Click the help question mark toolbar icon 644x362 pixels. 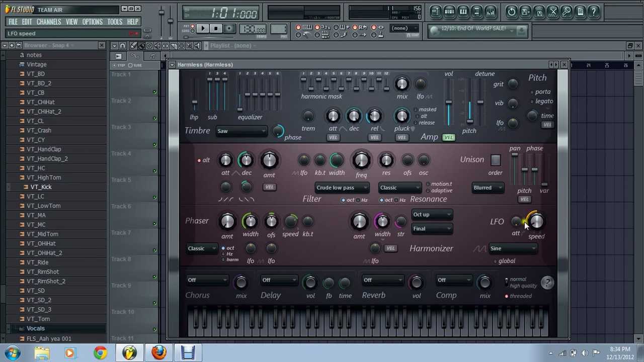point(594,12)
